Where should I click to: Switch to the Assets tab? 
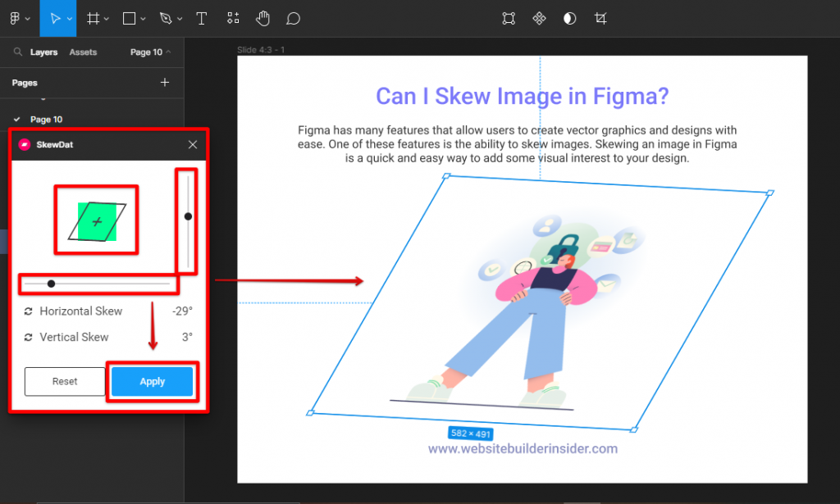point(83,52)
